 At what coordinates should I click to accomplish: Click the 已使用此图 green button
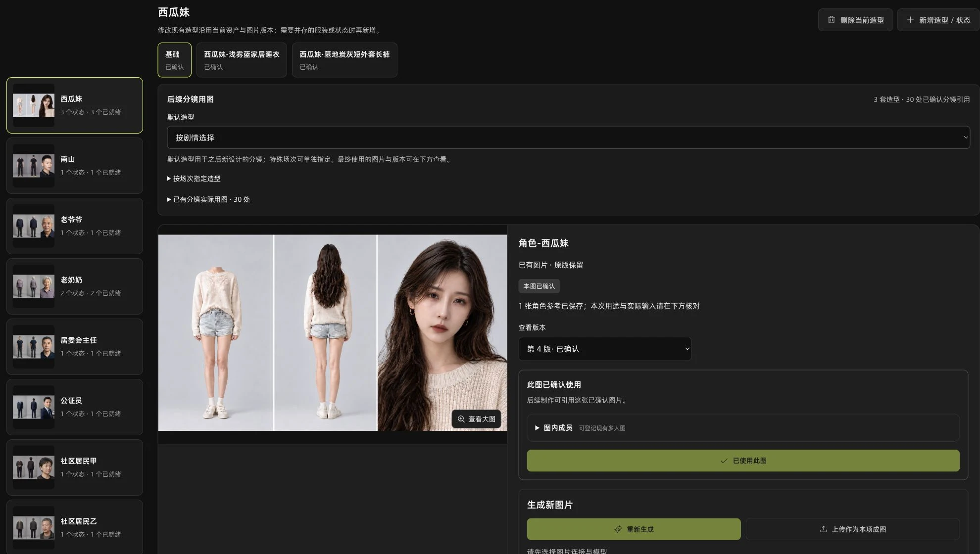click(743, 461)
